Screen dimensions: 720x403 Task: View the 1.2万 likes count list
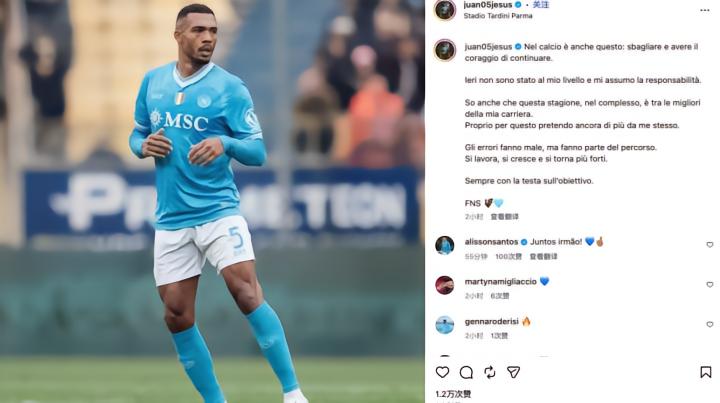453,394
